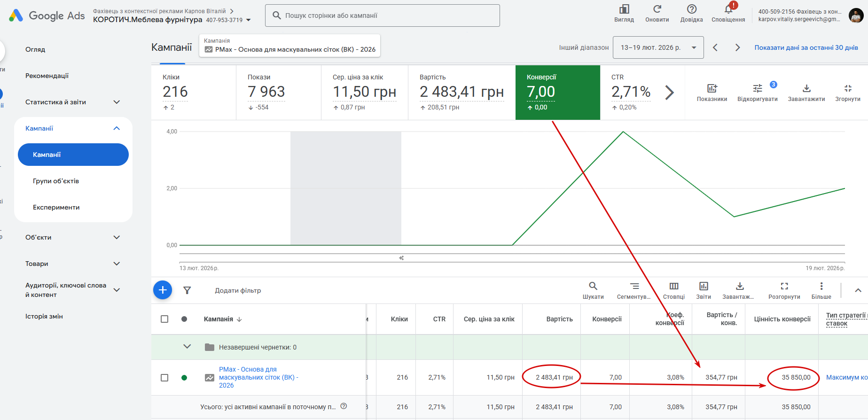868x420 pixels.
Task: Open the date range dropdown 13–19 лют. 2026
Action: [x=658, y=47]
